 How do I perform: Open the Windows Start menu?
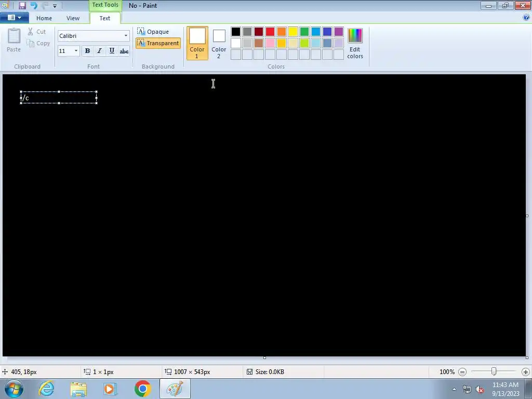14,389
